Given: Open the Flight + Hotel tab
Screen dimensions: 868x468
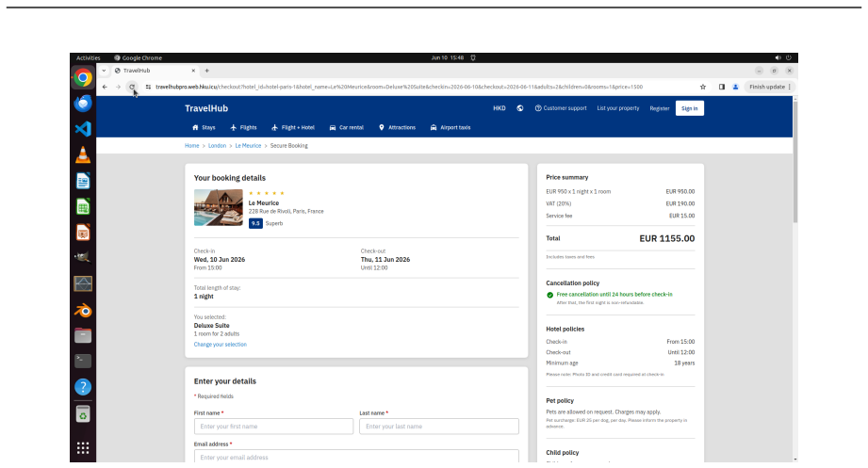Looking at the screenshot, I should tap(293, 127).
